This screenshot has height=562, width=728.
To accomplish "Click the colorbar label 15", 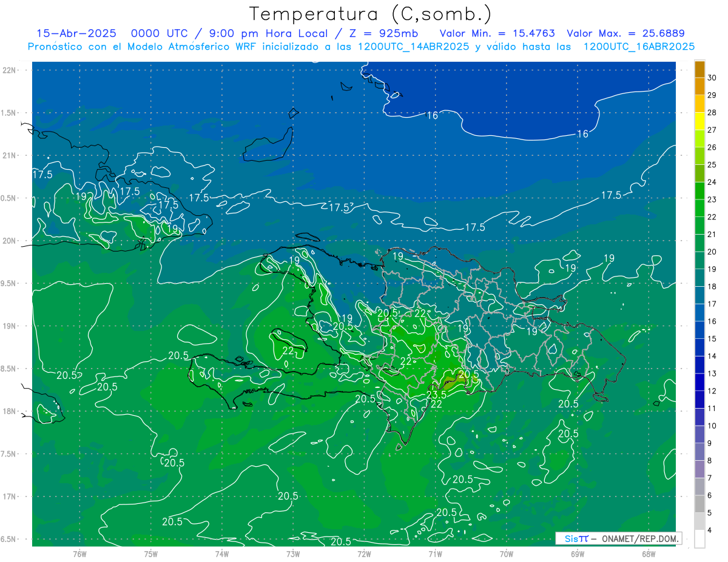I will pos(712,339).
